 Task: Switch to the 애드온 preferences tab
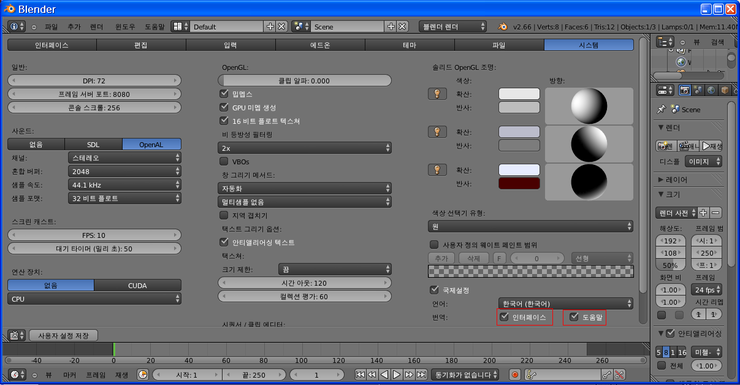320,45
